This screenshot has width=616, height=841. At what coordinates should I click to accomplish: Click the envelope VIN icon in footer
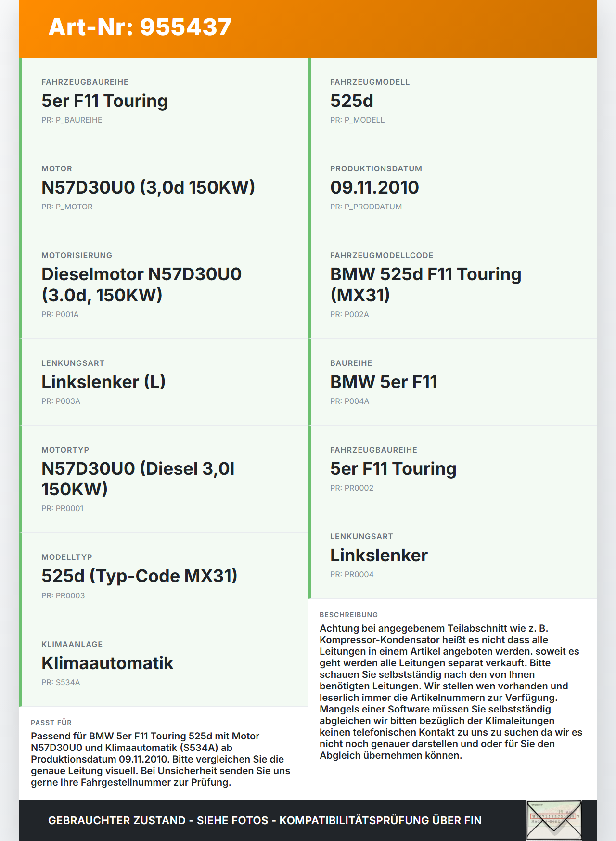(554, 820)
